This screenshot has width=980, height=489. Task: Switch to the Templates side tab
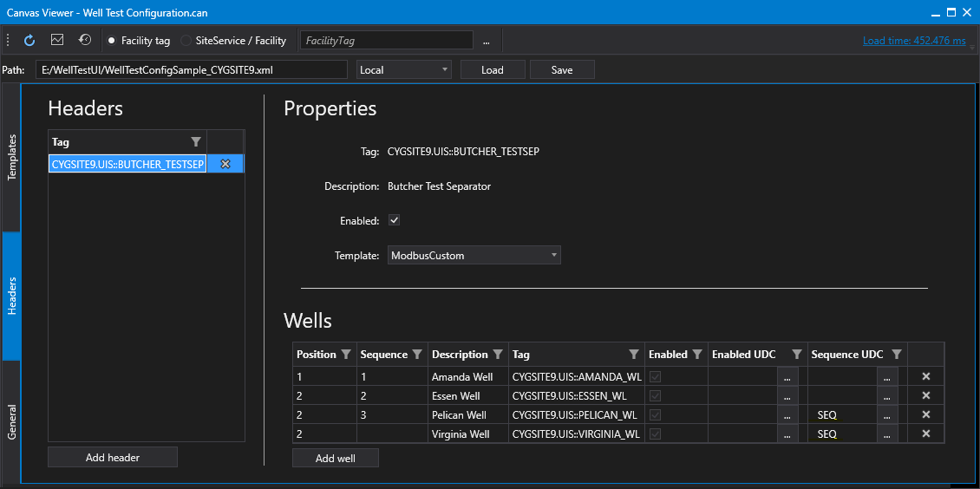(x=11, y=157)
